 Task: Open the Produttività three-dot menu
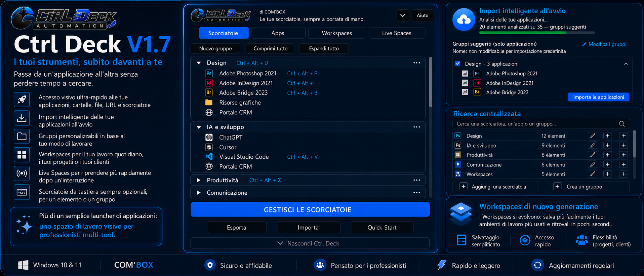pyautogui.click(x=417, y=180)
